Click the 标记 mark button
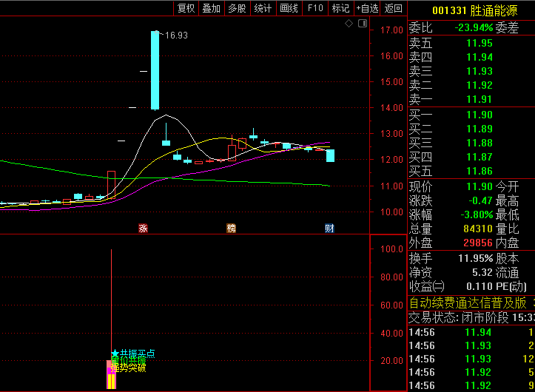Image resolution: width=535 pixels, height=392 pixels. click(x=340, y=8)
